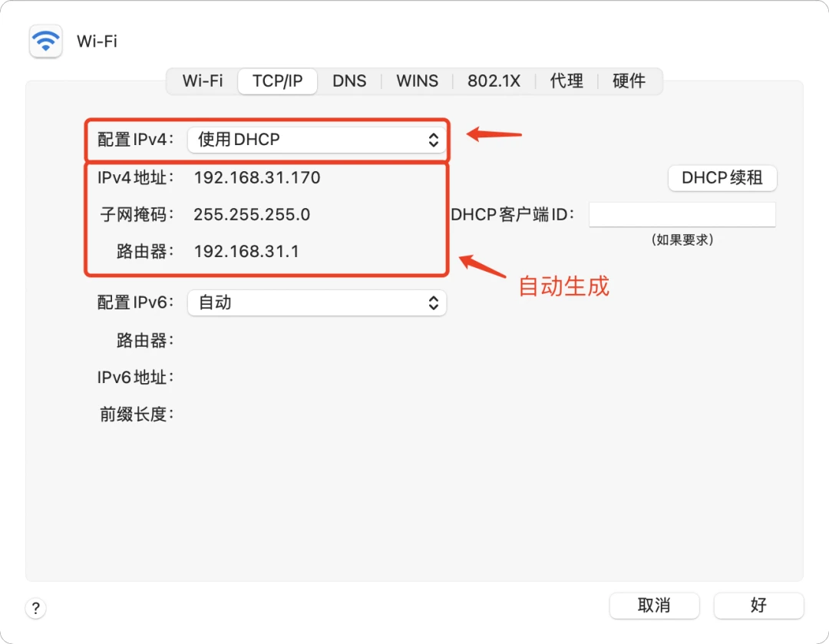Click the DHCP续租 renew lease button
The width and height of the screenshot is (829, 644).
[722, 178]
